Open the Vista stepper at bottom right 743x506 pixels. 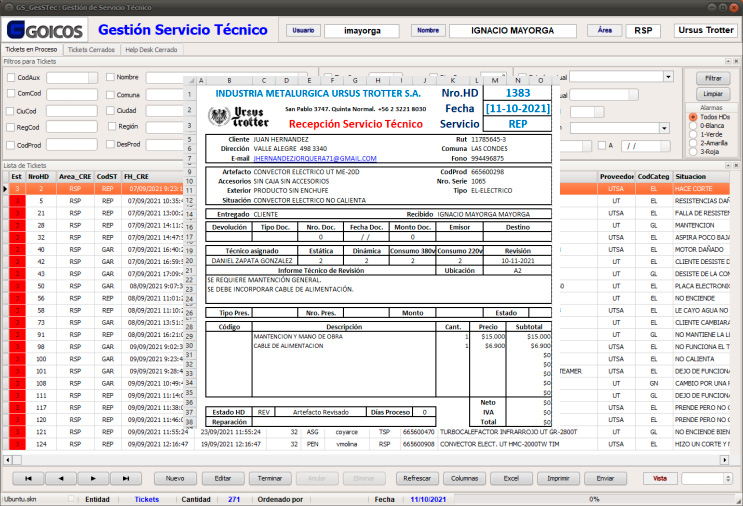(x=728, y=479)
